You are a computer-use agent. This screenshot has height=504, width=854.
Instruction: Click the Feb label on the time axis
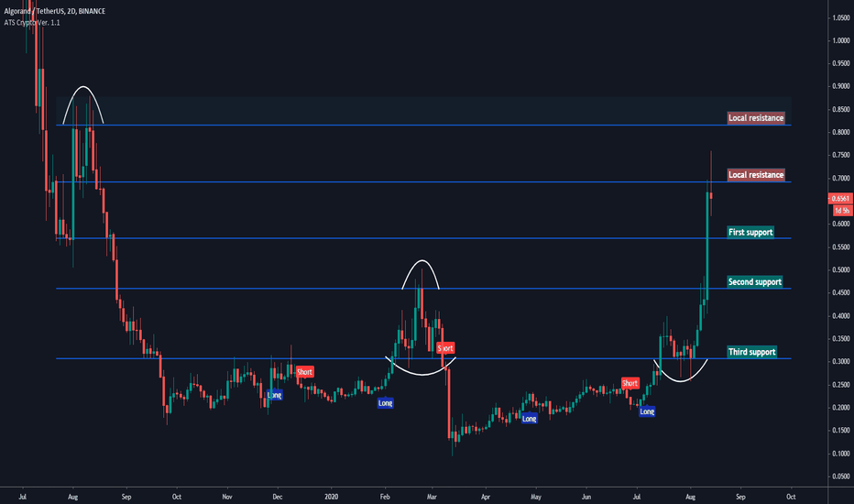tap(385, 497)
